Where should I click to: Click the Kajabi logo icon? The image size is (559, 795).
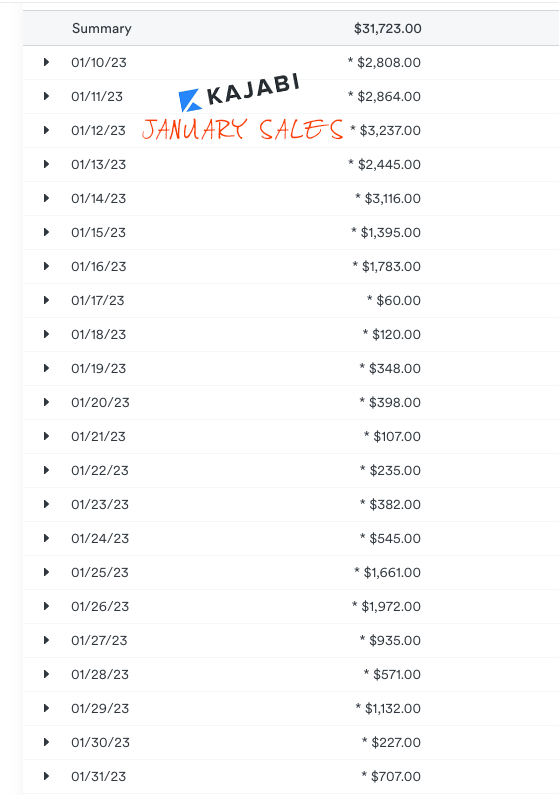point(191,100)
